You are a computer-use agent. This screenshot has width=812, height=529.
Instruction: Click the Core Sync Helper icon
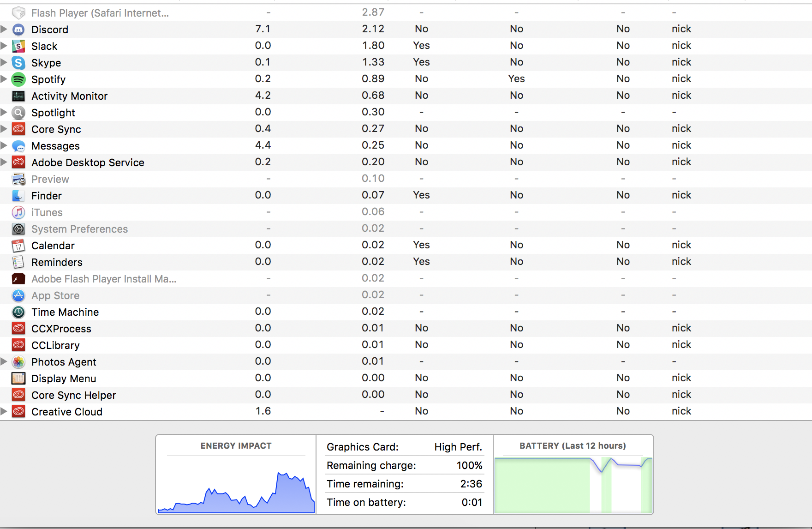point(18,395)
